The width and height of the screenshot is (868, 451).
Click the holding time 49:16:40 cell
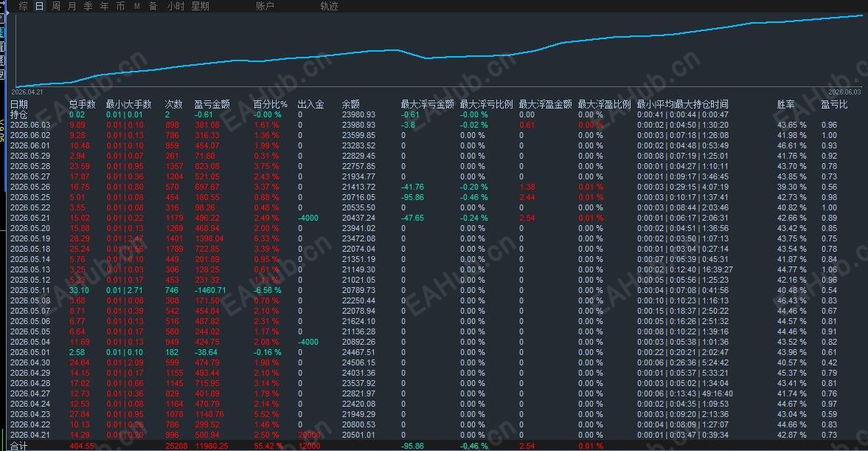tap(718, 394)
